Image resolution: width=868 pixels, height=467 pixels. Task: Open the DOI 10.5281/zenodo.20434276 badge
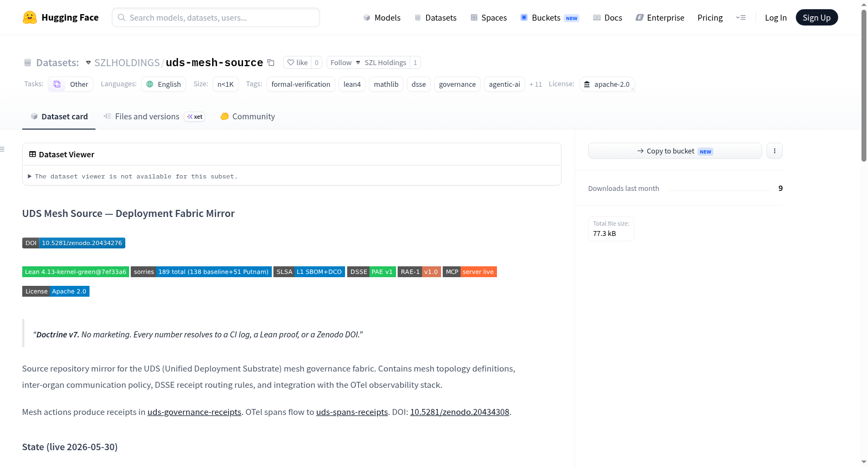[x=74, y=243]
